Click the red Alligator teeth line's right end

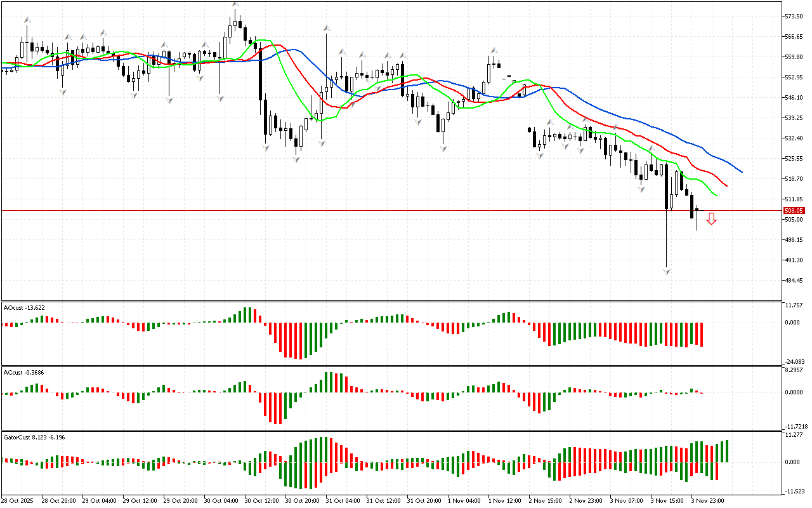click(727, 186)
